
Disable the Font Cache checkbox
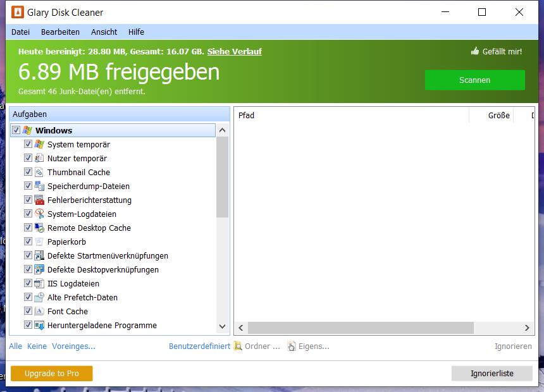pyautogui.click(x=28, y=310)
